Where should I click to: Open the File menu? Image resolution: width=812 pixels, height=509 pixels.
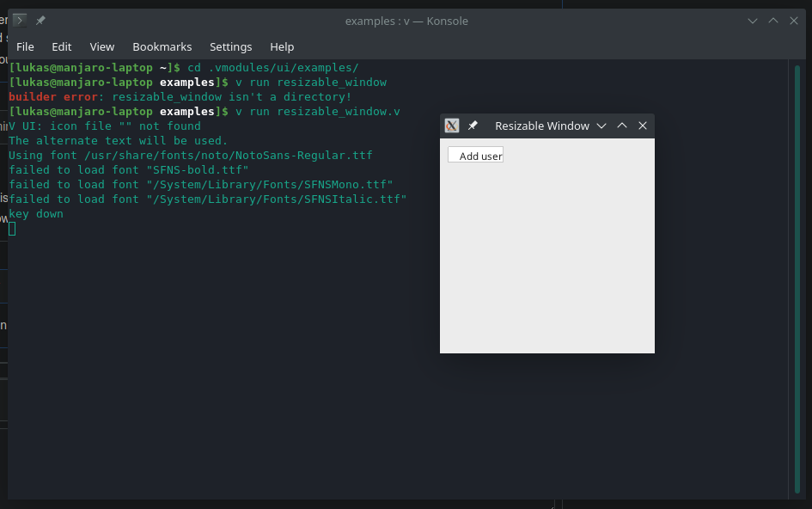click(x=25, y=46)
